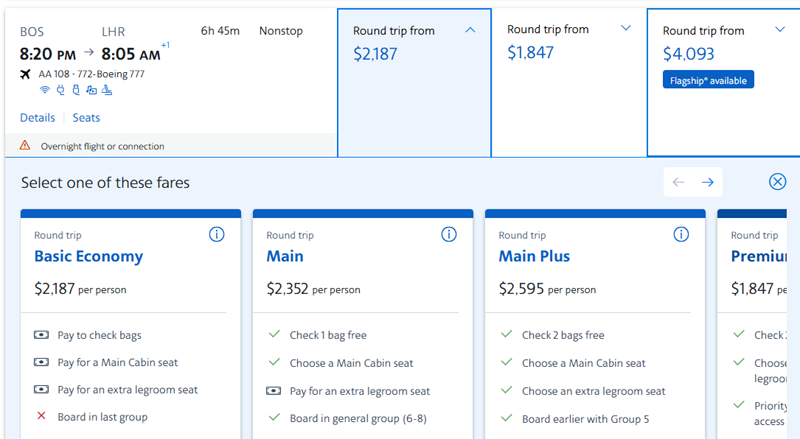800x439 pixels.
Task: Click the USB power amenity icon
Action: 75,90
